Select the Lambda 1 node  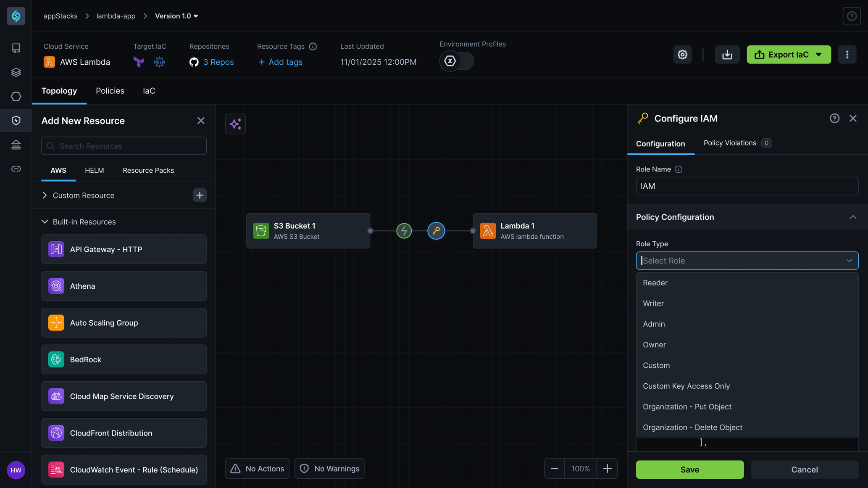coord(535,231)
